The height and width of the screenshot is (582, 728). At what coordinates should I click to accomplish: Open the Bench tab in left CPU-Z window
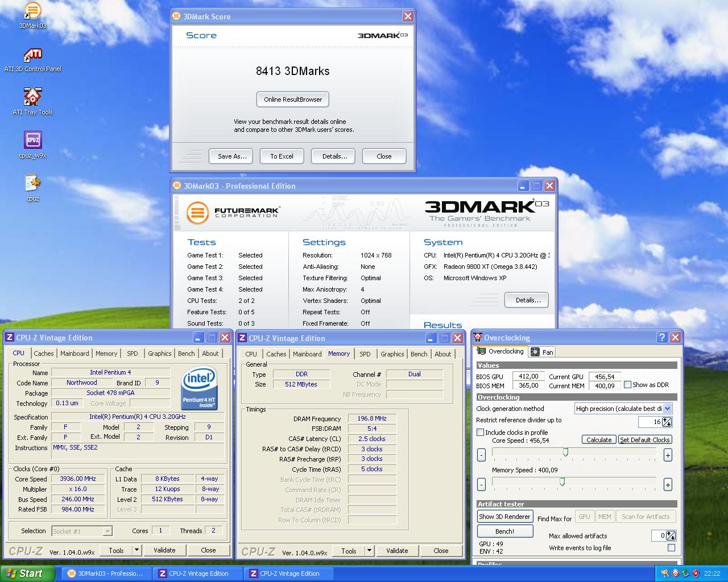[187, 354]
